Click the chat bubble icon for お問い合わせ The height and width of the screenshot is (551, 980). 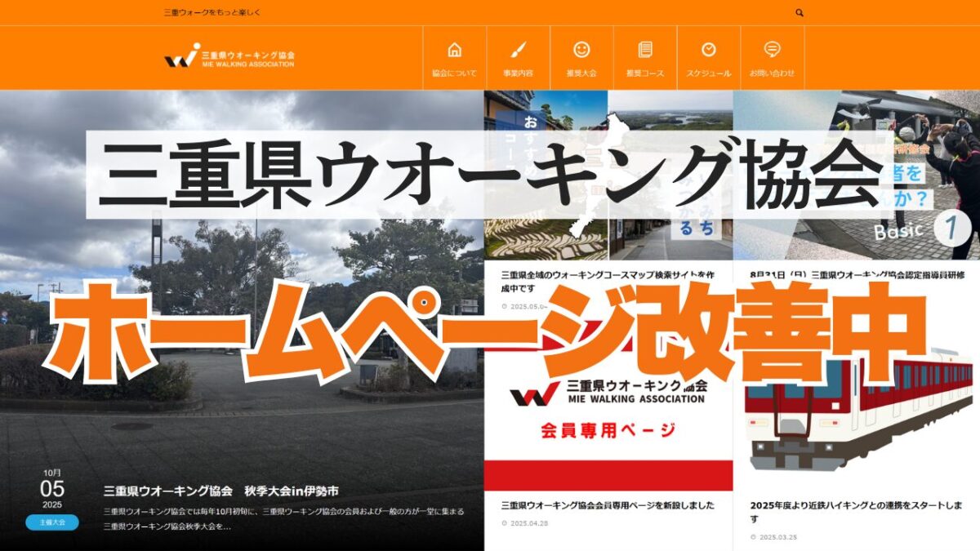tap(772, 50)
